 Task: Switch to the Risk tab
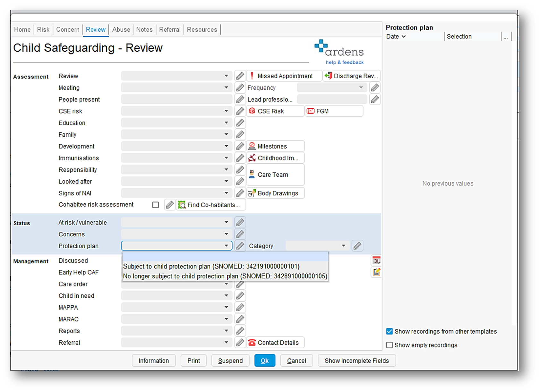tap(43, 30)
